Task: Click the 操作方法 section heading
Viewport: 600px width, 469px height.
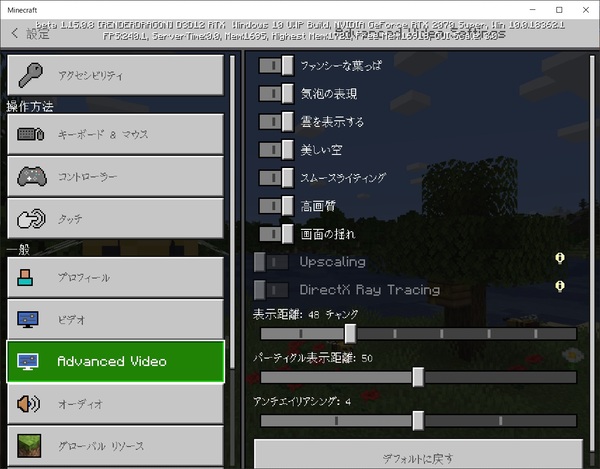Action: pyautogui.click(x=30, y=106)
